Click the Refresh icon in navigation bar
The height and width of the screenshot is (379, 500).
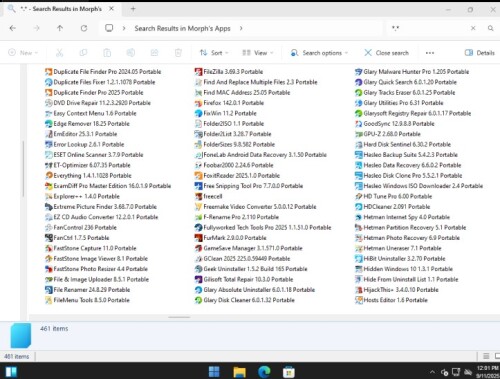click(x=84, y=28)
